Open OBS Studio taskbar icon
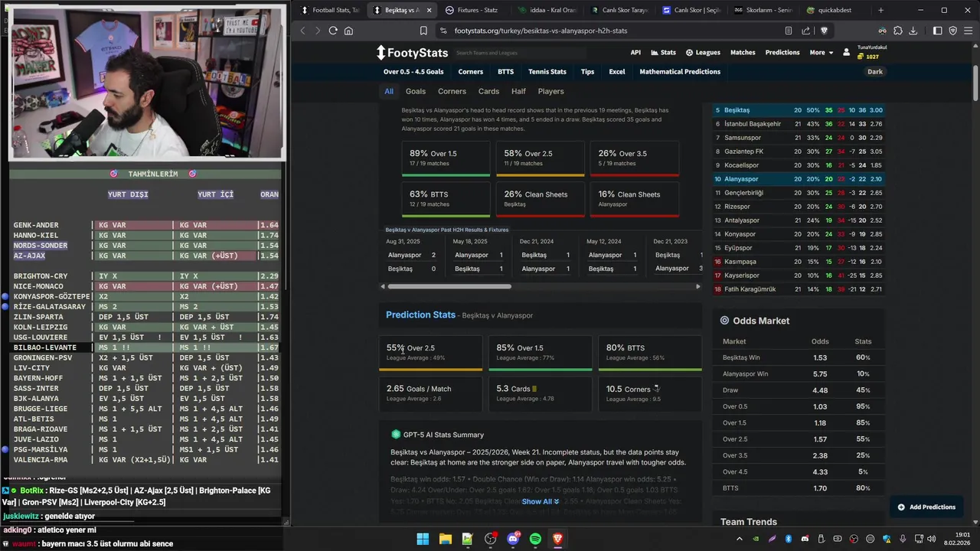980x551 pixels. pos(490,539)
